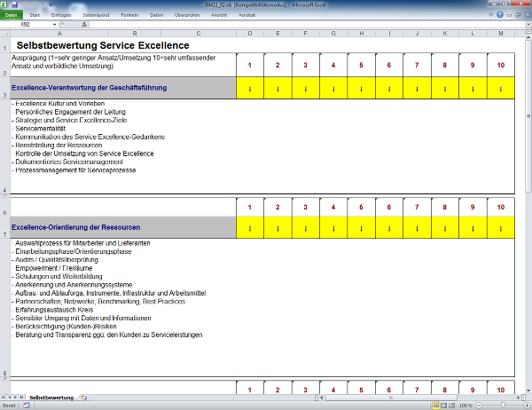The height and width of the screenshot is (410, 532).
Task: Click the 100 % zoom level button
Action: coord(465,406)
